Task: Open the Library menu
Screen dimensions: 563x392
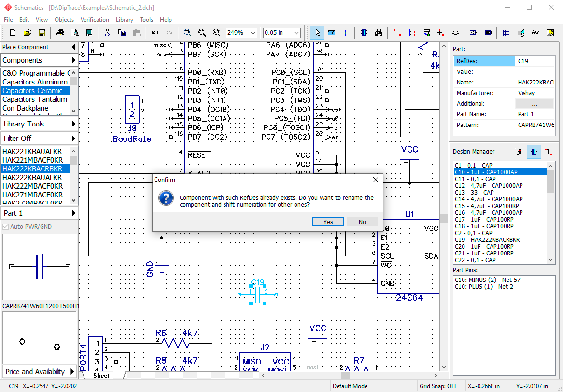Action: [125, 20]
